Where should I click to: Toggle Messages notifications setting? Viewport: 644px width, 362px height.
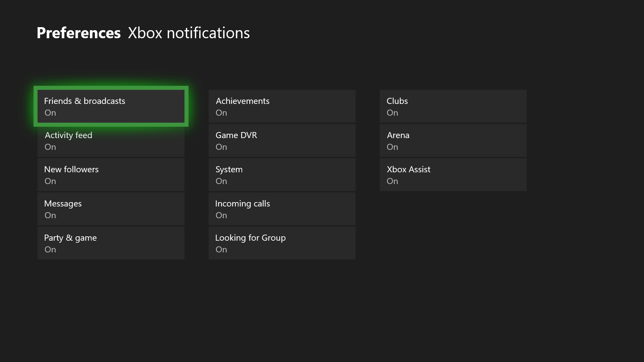click(111, 209)
